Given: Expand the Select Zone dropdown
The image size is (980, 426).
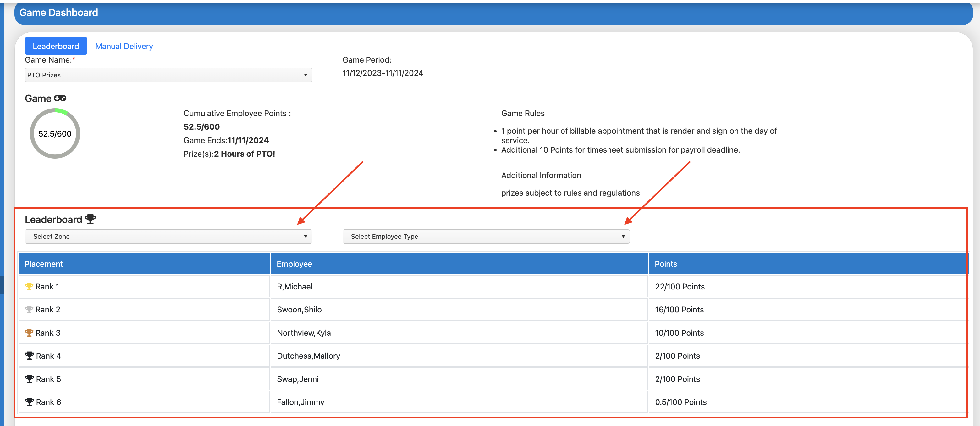Looking at the screenshot, I should point(168,236).
